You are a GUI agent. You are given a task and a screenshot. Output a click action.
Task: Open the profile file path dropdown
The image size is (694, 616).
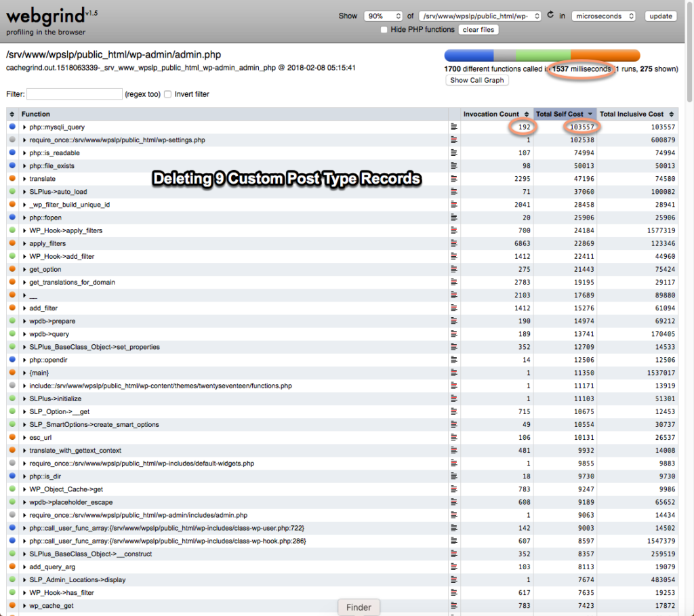click(x=480, y=16)
